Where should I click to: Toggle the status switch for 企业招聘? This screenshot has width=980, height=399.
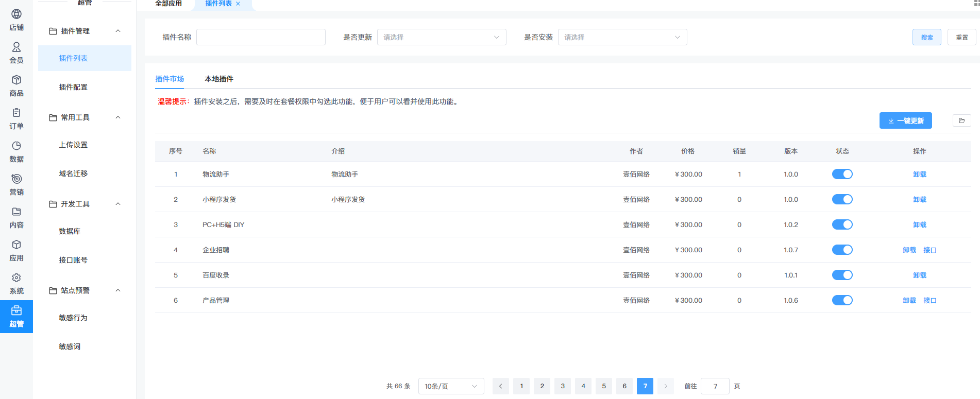[842, 250]
